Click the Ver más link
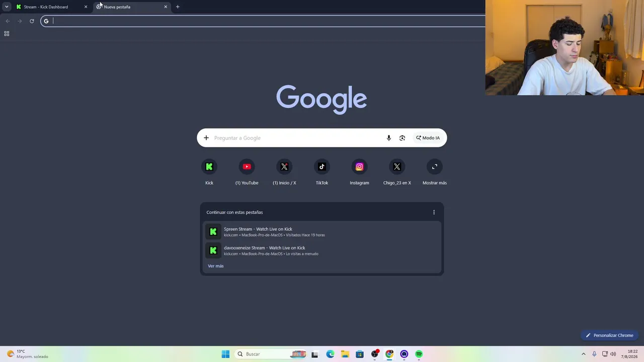 pyautogui.click(x=216, y=266)
